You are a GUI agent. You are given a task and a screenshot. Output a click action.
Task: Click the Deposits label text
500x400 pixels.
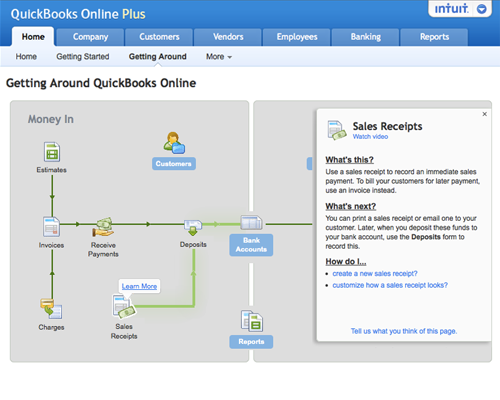coord(193,245)
